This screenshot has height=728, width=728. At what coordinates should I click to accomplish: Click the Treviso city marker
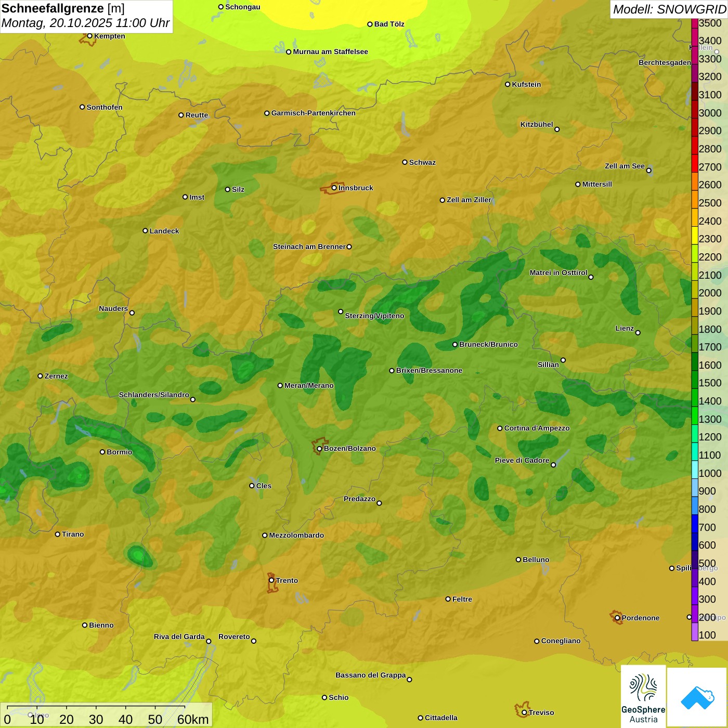click(524, 712)
